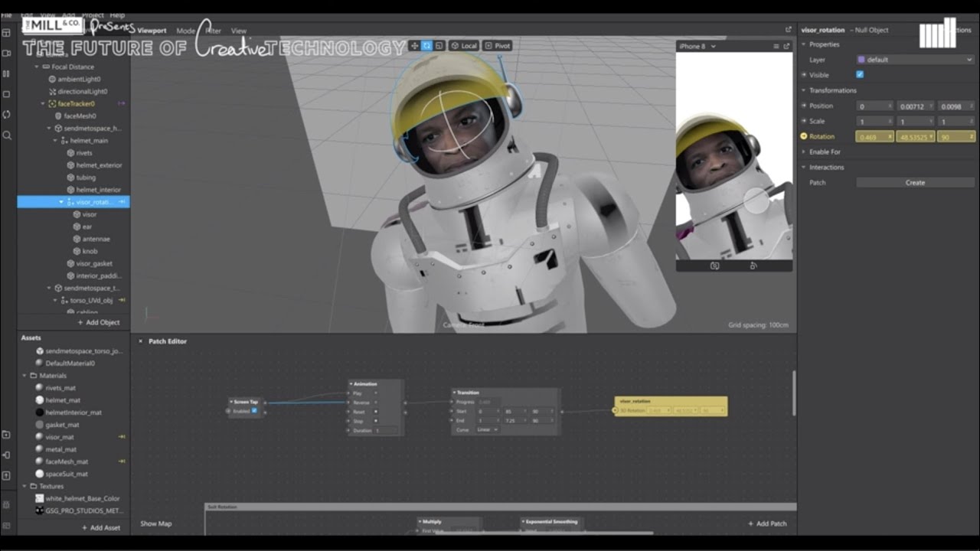
Task: Open the Project menu
Action: tap(93, 15)
